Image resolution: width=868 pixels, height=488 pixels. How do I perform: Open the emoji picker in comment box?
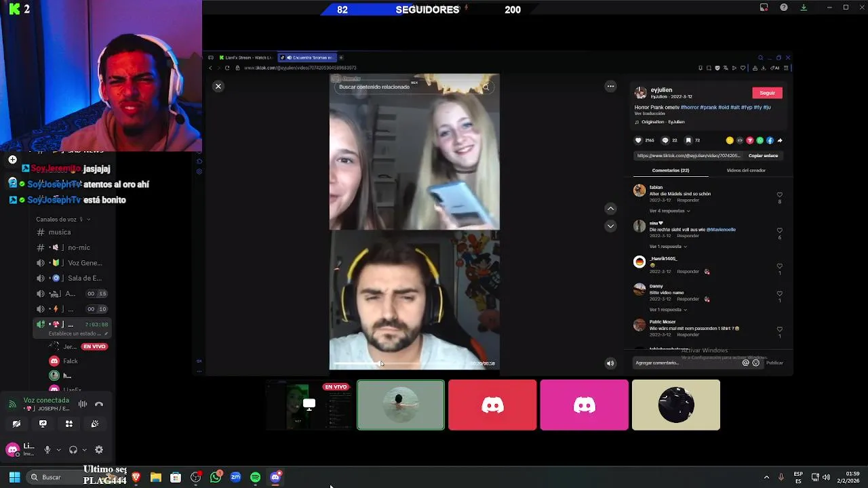(x=756, y=363)
